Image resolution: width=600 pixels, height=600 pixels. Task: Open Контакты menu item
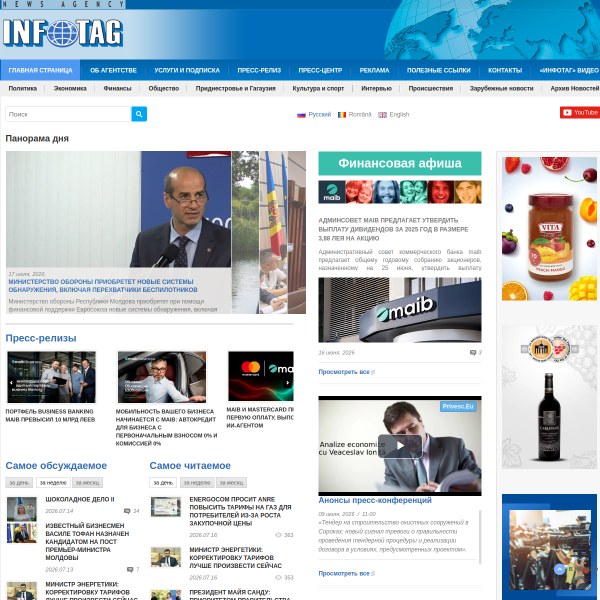coord(505,70)
